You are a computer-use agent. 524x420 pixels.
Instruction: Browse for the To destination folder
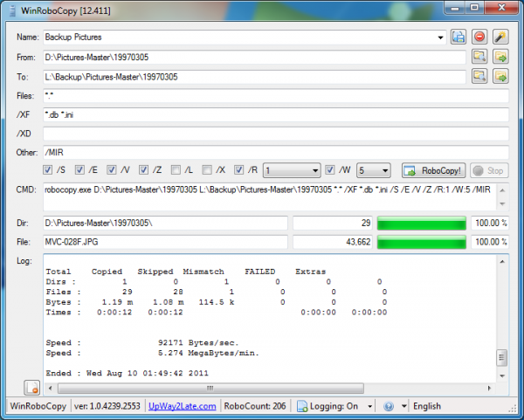click(x=479, y=77)
